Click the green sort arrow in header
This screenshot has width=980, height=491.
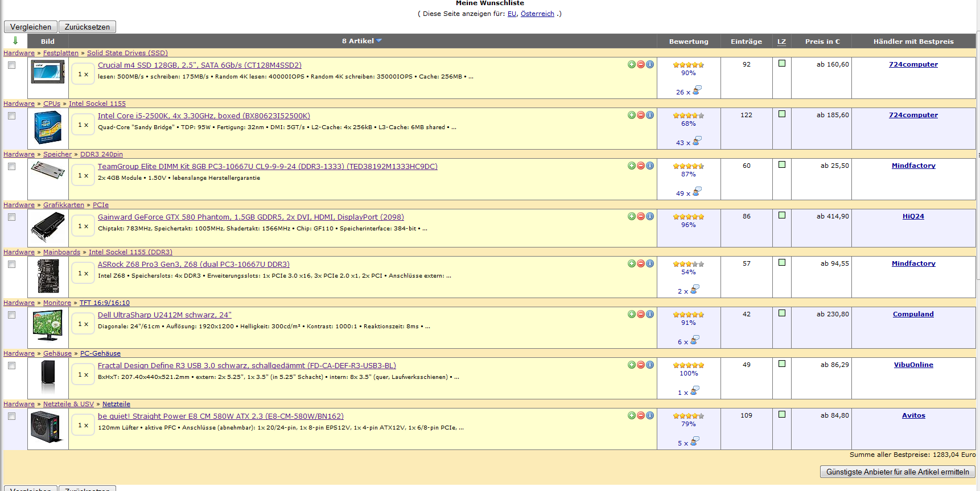click(x=15, y=40)
